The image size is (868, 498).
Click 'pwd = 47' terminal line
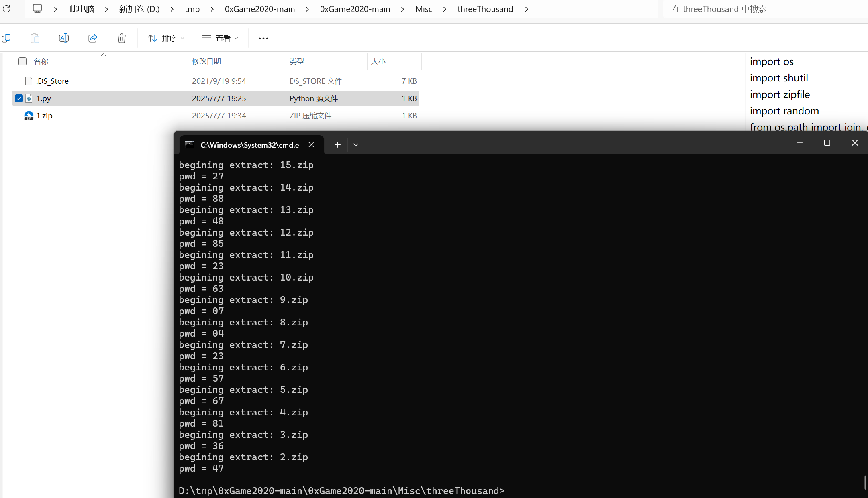pos(201,468)
